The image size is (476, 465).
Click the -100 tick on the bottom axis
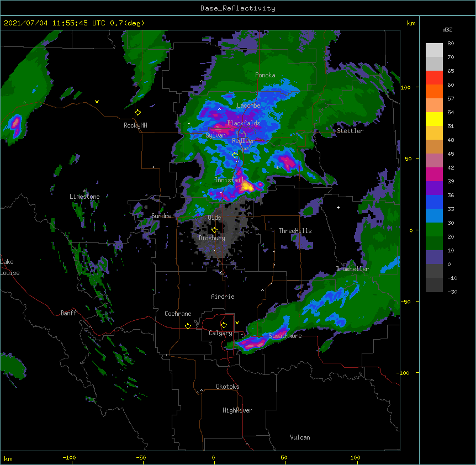(x=69, y=457)
